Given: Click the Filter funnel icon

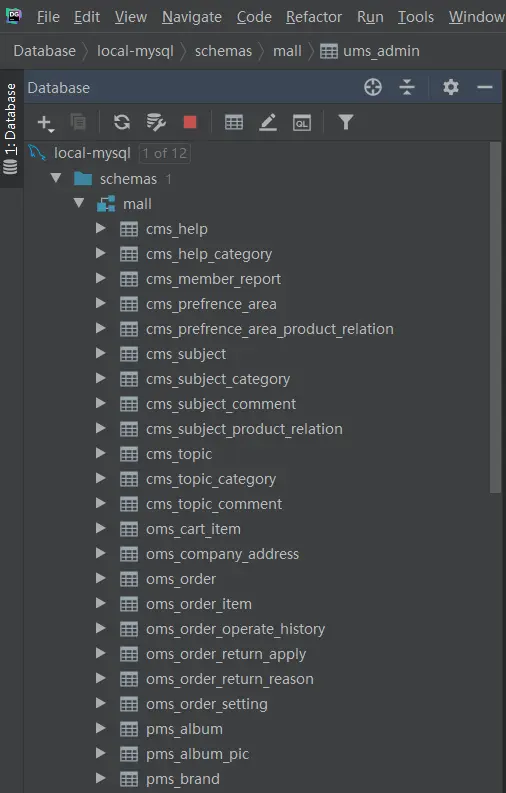Looking at the screenshot, I should (346, 122).
